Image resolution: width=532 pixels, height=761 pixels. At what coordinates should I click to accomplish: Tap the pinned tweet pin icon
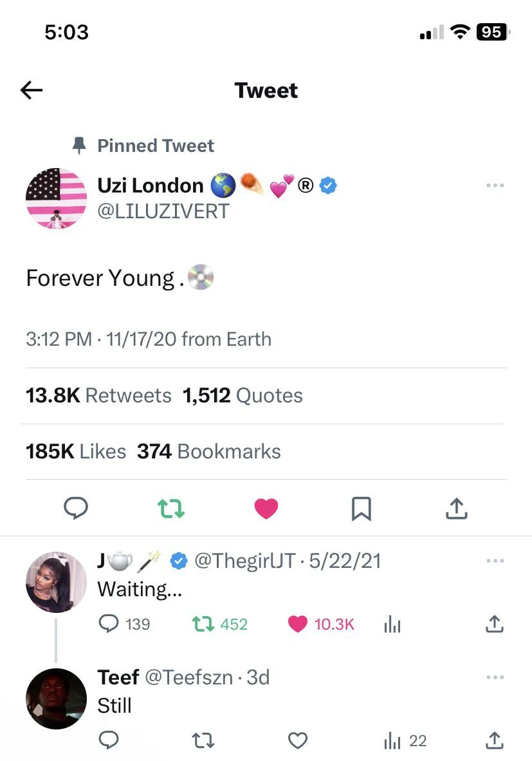(78, 146)
